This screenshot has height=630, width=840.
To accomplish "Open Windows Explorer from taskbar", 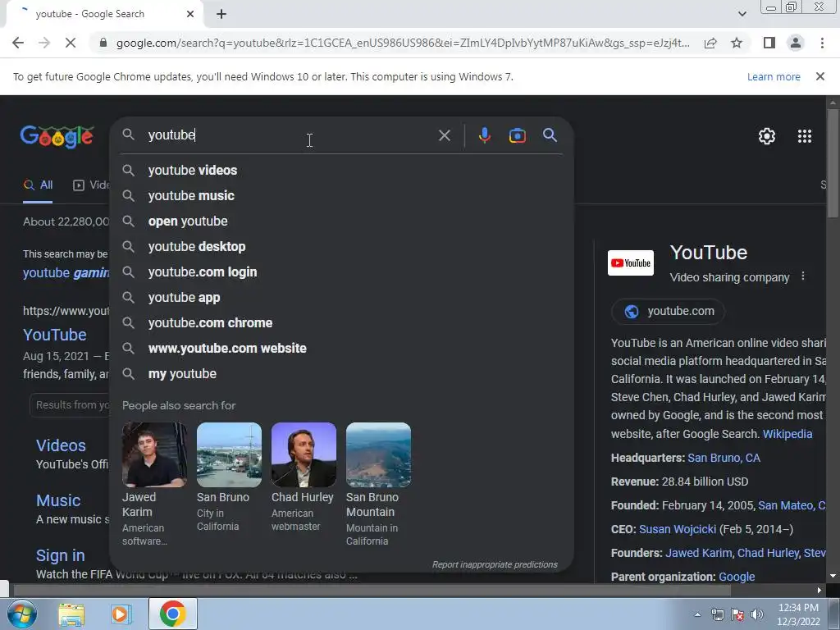I will coord(71,614).
